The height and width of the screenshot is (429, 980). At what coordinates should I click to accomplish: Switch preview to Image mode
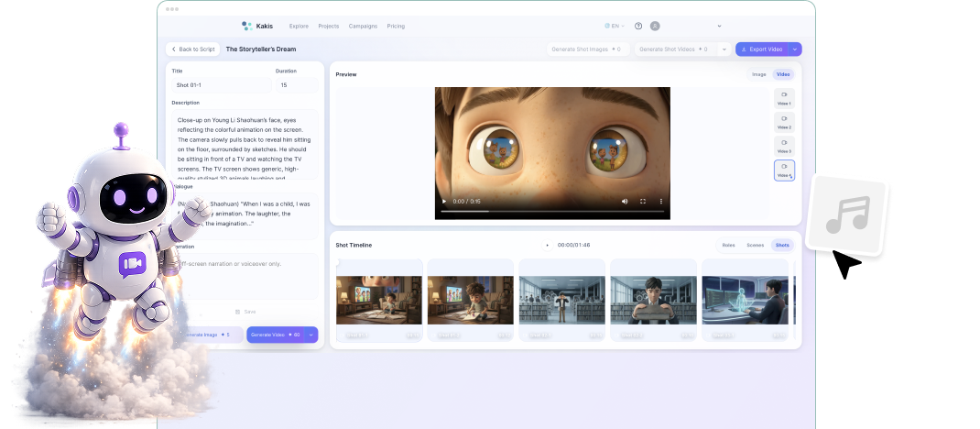click(758, 74)
